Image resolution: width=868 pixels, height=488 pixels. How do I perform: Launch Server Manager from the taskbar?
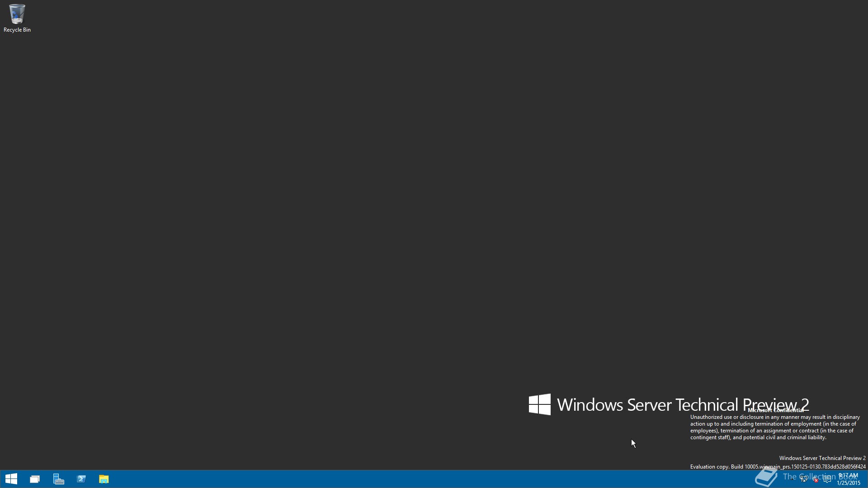58,479
